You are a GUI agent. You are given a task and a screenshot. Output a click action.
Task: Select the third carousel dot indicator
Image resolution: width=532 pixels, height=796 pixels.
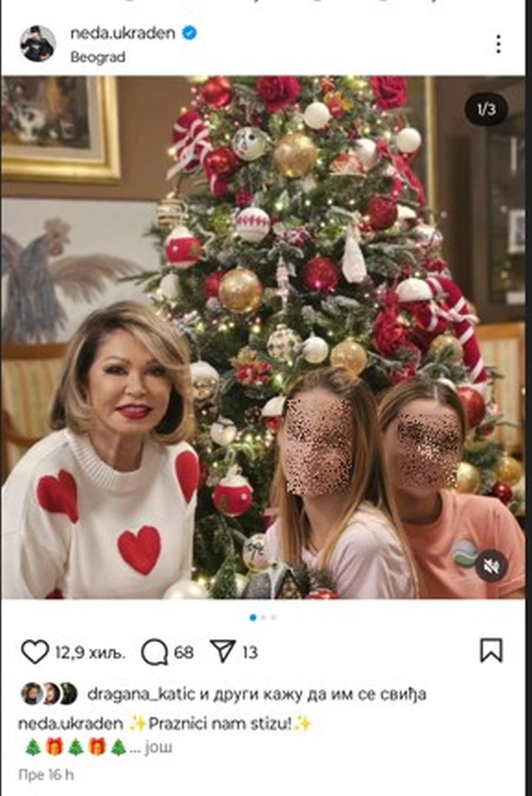click(x=273, y=618)
